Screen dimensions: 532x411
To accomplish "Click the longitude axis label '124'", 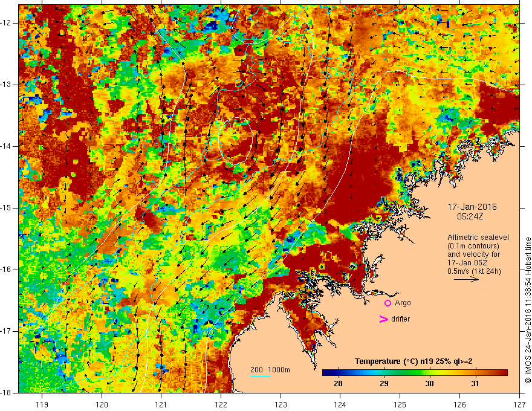I will pos(340,404).
